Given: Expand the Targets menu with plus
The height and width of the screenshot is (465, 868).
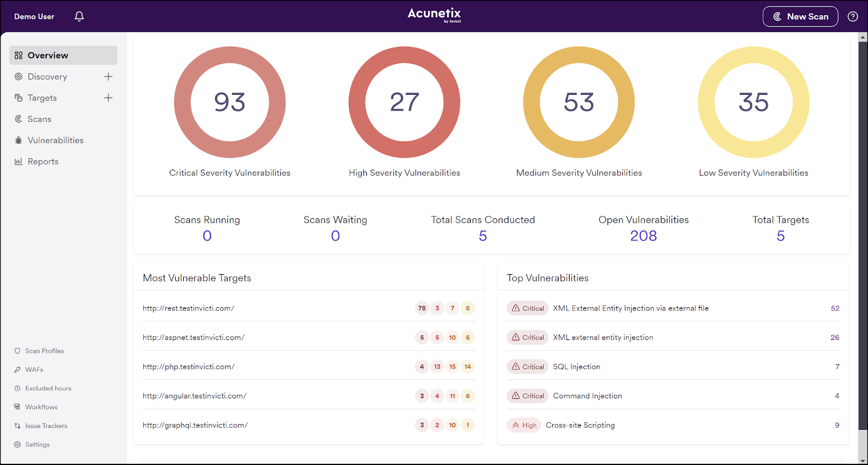Looking at the screenshot, I should coord(108,98).
